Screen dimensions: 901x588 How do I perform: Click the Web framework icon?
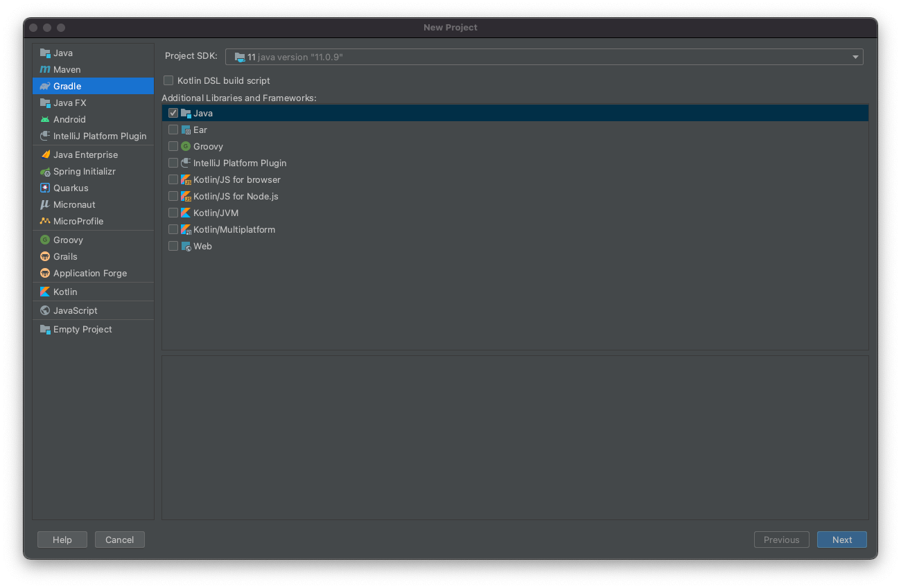click(x=186, y=246)
